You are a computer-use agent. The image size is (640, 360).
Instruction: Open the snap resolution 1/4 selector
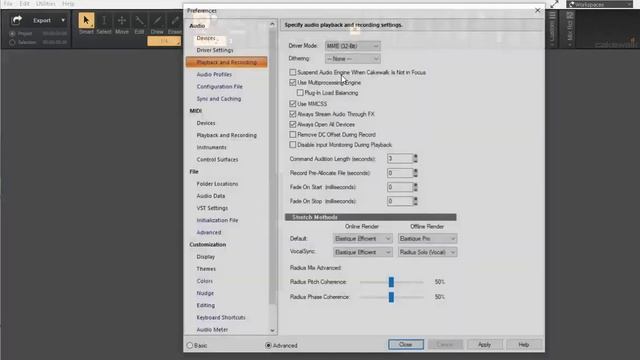tap(164, 41)
